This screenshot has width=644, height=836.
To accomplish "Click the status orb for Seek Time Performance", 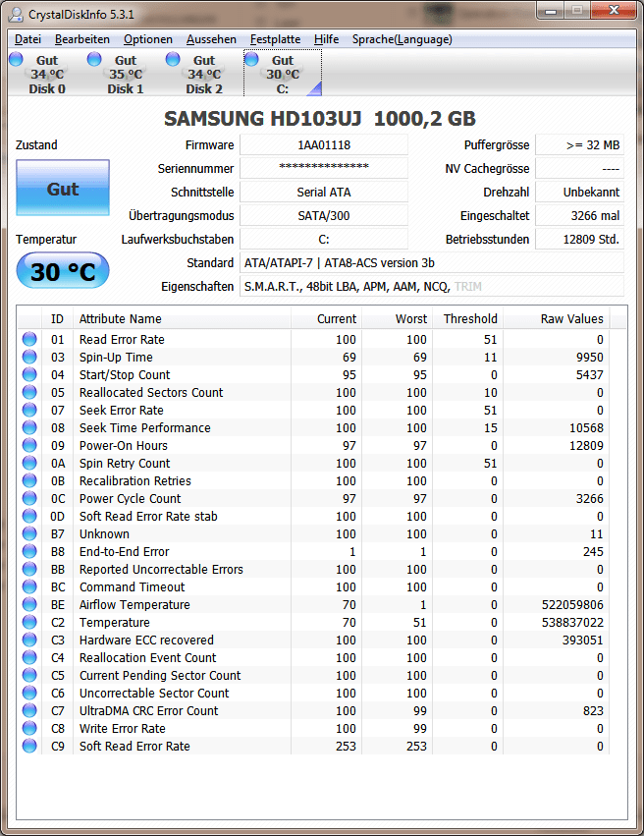I will tap(29, 427).
